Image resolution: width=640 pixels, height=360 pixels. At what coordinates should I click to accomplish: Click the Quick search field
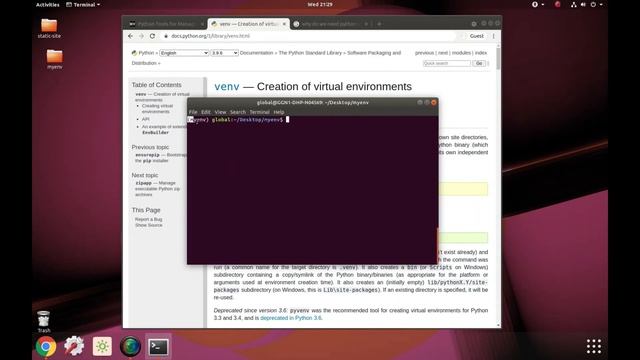click(x=447, y=63)
